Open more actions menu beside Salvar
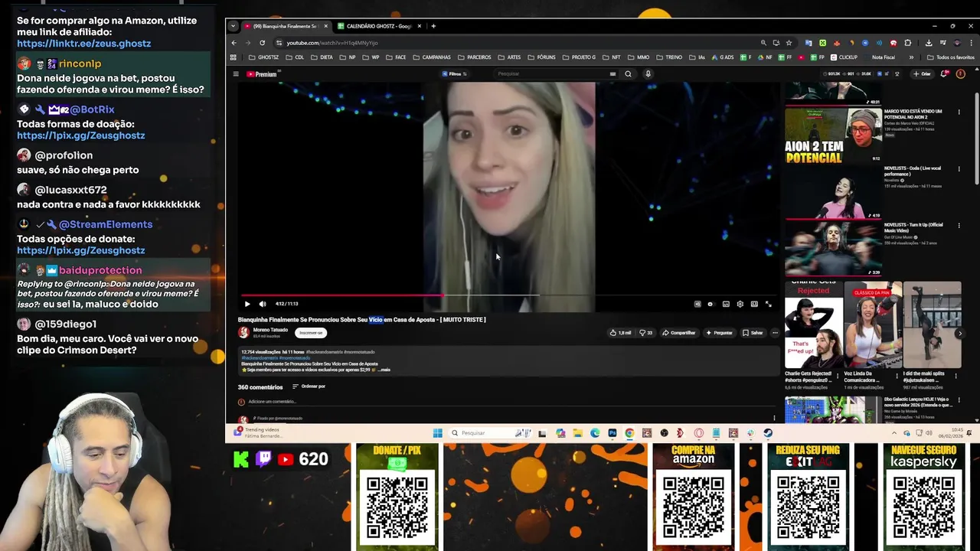This screenshot has width=980, height=551. point(775,333)
